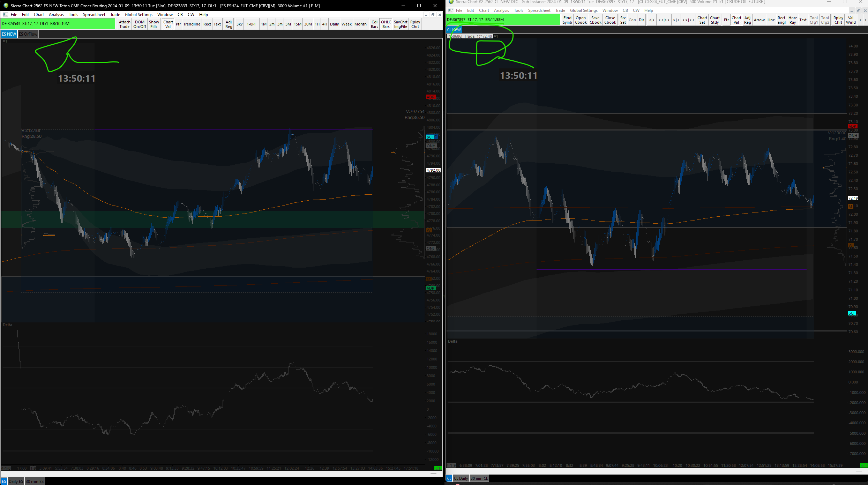Click the Find Symb toolbar button
The image size is (868, 485).
point(567,20)
